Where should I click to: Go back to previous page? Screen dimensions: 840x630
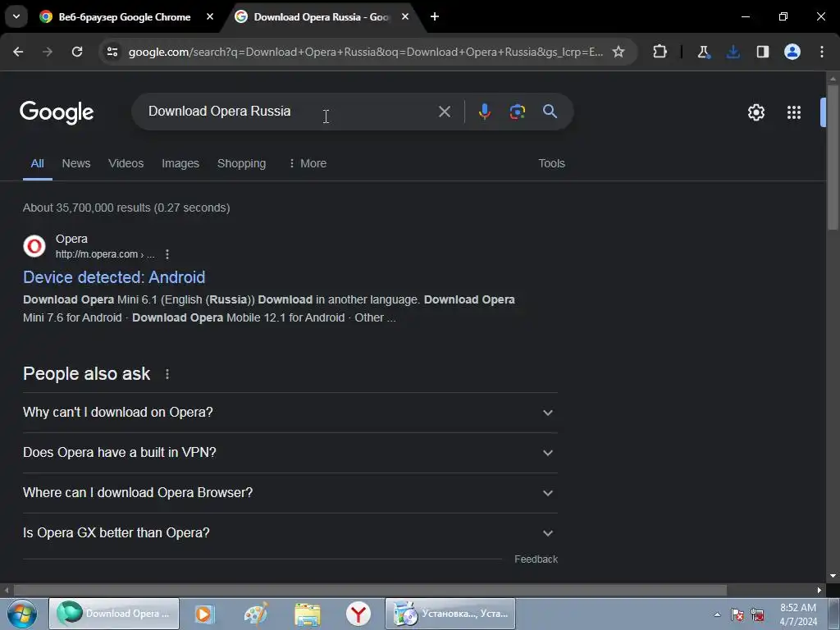point(18,52)
